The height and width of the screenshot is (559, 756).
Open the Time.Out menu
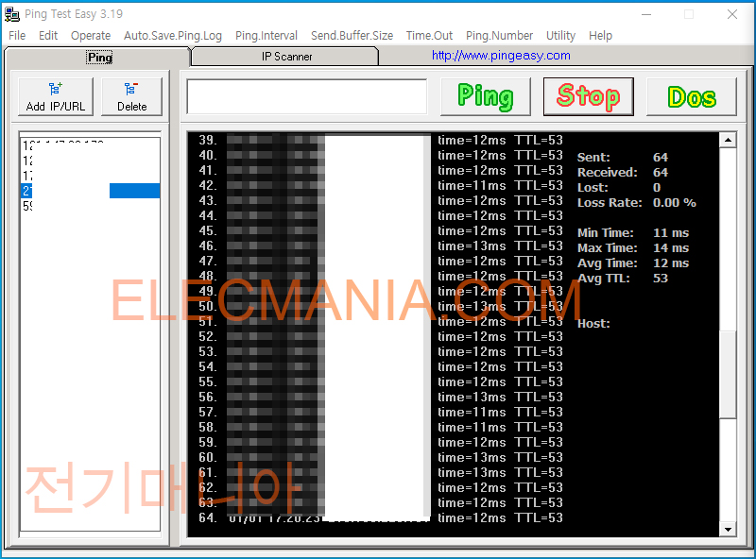[429, 35]
